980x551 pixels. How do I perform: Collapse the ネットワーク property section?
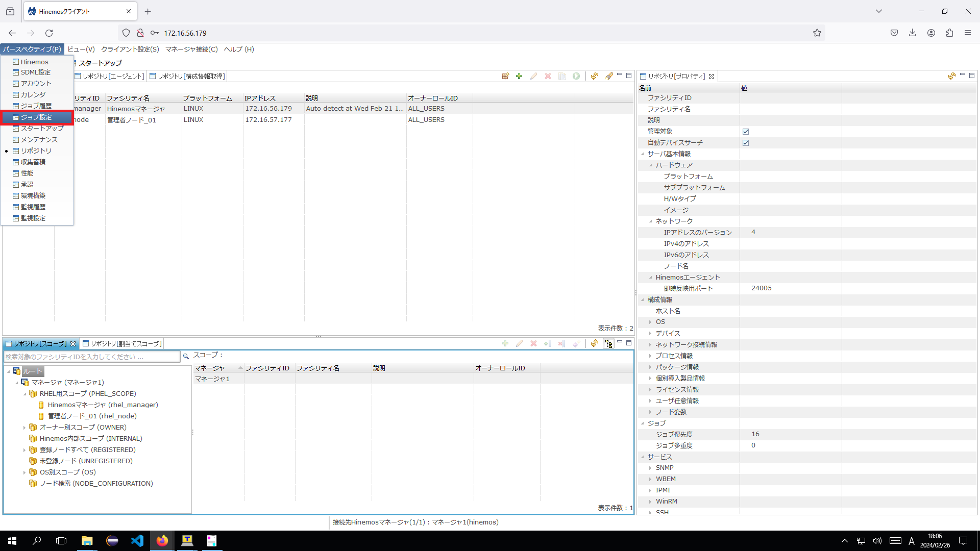(x=651, y=221)
